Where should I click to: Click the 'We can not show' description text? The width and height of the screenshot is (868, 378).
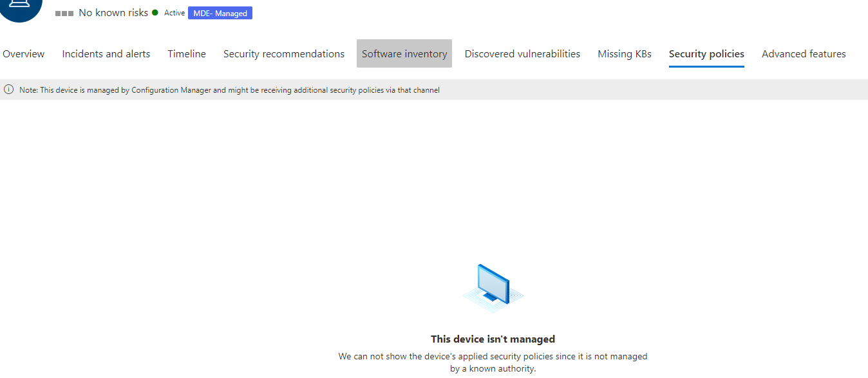pyautogui.click(x=493, y=363)
